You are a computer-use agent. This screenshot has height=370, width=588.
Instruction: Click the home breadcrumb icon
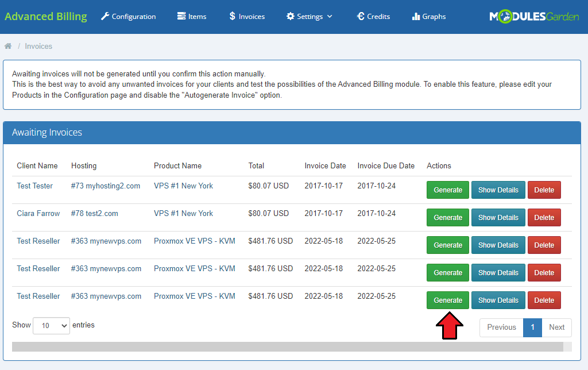(8, 46)
